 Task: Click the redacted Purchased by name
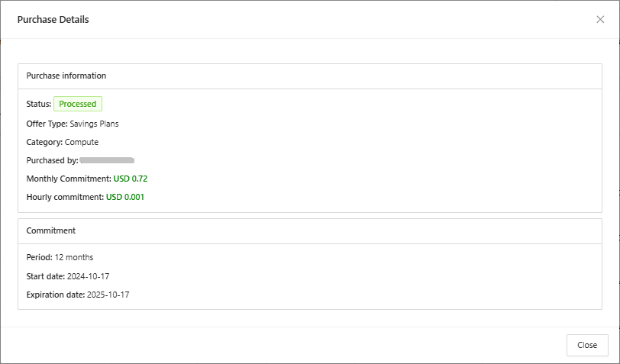click(107, 160)
